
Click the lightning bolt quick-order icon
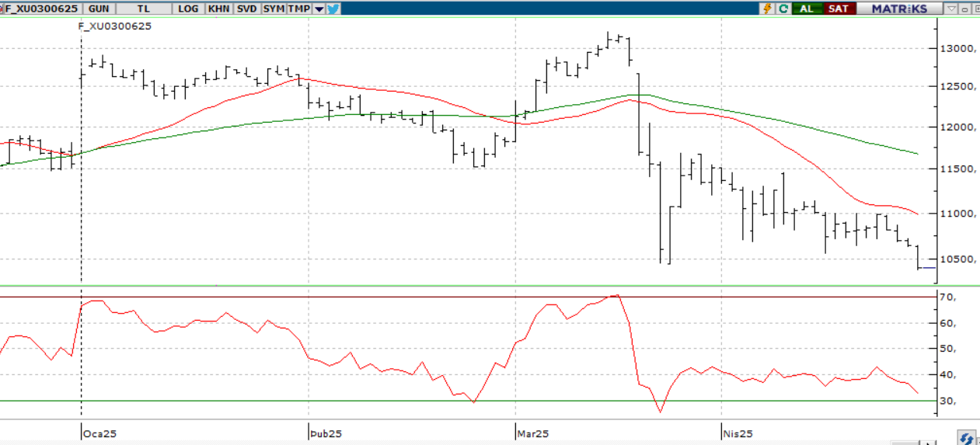click(767, 9)
